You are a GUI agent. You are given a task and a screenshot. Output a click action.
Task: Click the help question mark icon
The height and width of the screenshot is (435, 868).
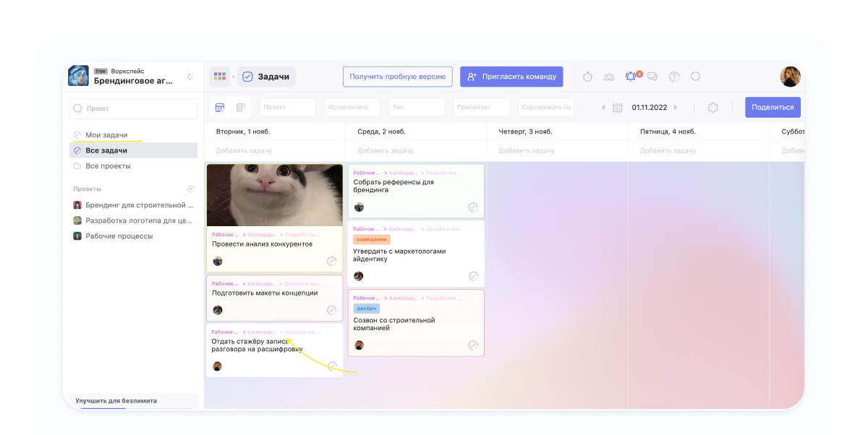pyautogui.click(x=674, y=77)
